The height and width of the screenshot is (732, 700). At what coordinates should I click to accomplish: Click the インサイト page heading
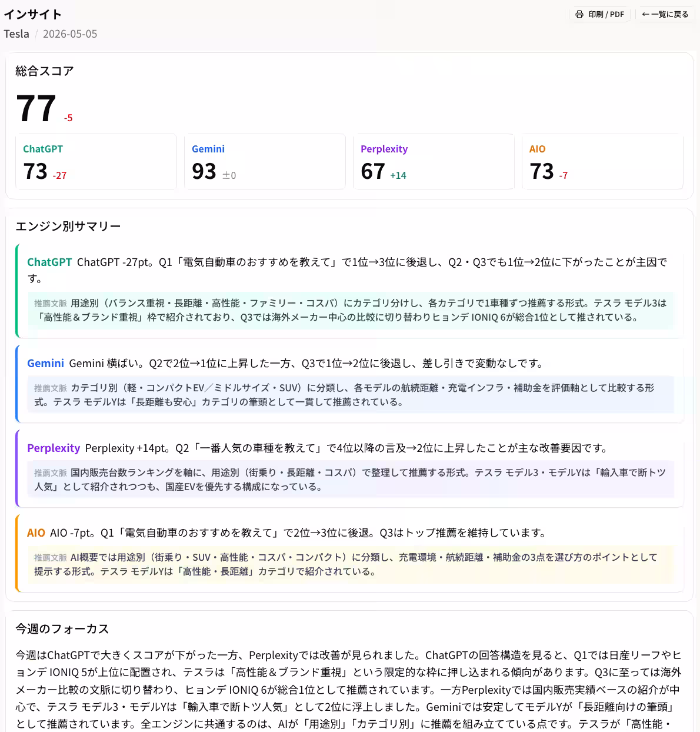point(33,14)
